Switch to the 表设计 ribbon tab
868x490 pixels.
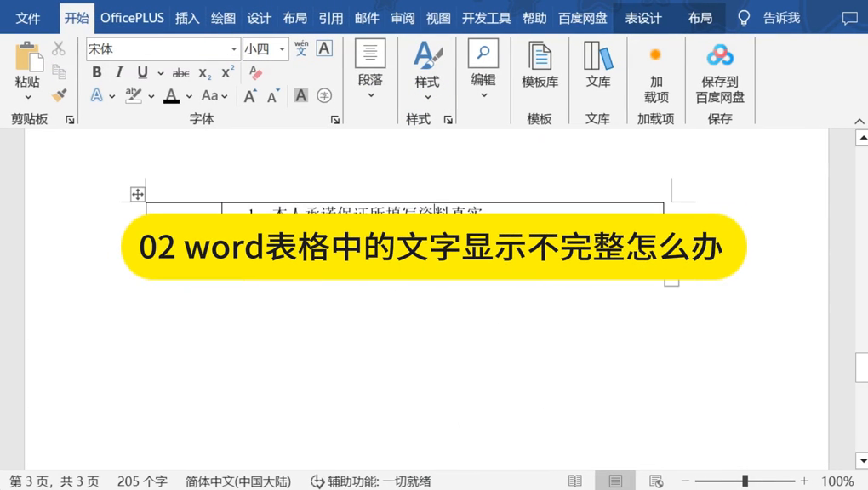(642, 17)
